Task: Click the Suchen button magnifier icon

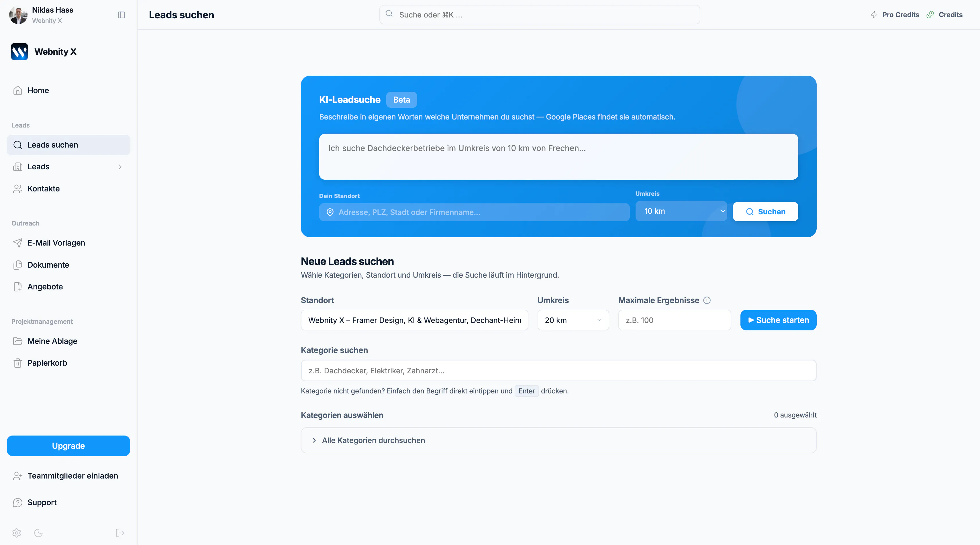Action: (x=749, y=212)
